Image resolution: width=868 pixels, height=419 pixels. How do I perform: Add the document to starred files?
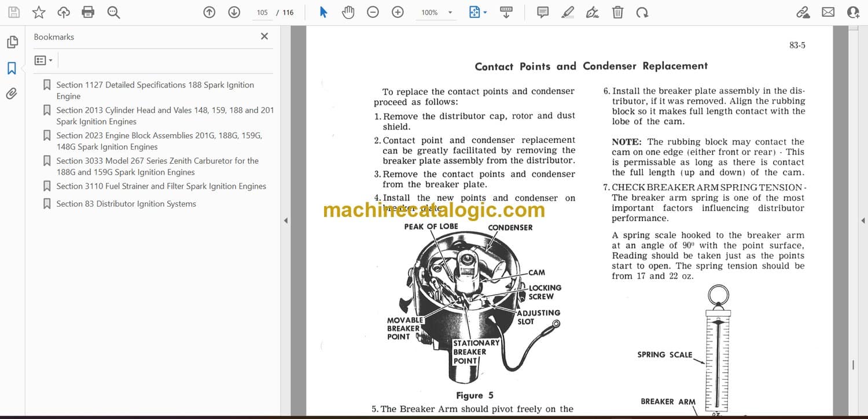tap(39, 12)
